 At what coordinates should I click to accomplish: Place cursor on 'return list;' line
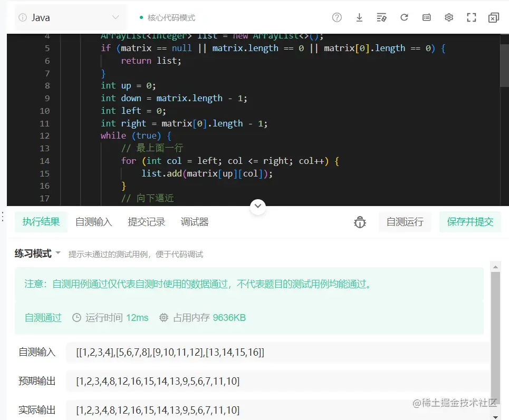(151, 61)
